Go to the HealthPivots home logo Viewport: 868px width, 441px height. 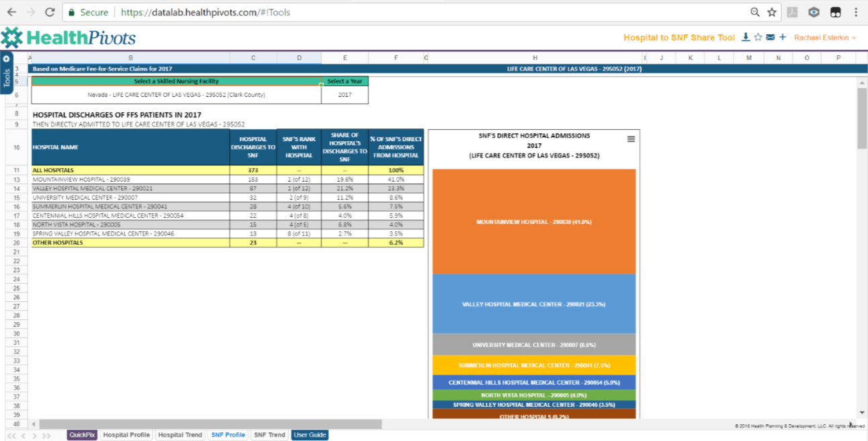69,38
